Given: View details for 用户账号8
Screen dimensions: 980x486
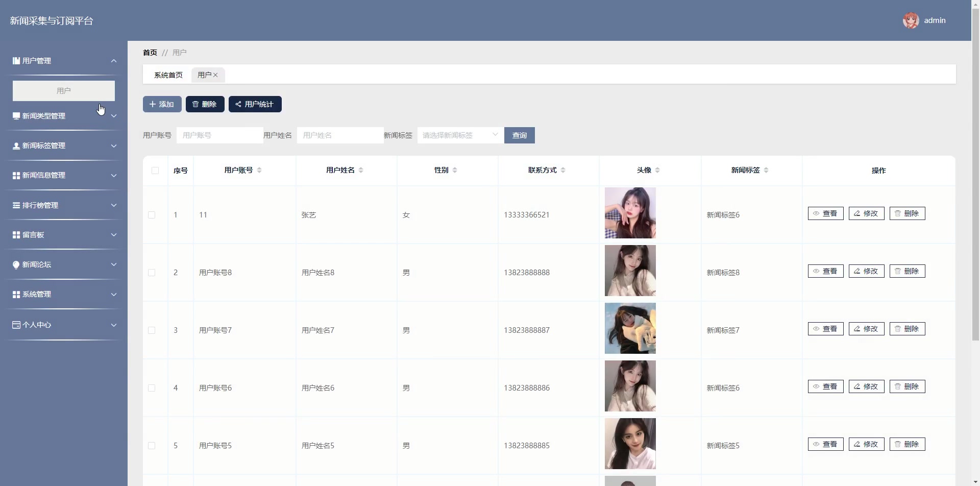Looking at the screenshot, I should pyautogui.click(x=826, y=271).
